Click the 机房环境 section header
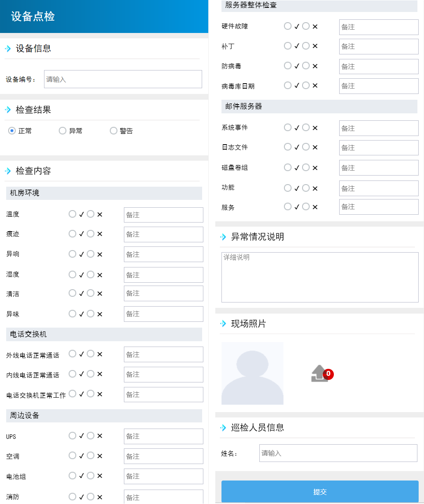The image size is (424, 504). pyautogui.click(x=104, y=193)
